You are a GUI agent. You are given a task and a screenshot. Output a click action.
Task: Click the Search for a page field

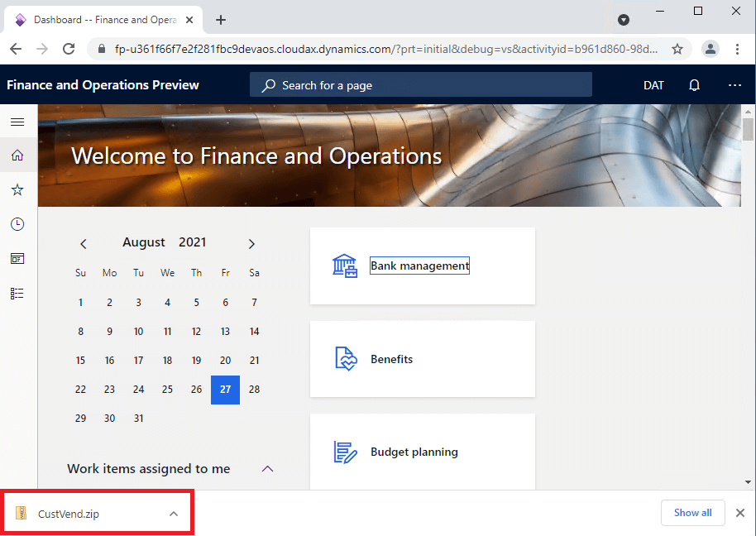click(421, 85)
